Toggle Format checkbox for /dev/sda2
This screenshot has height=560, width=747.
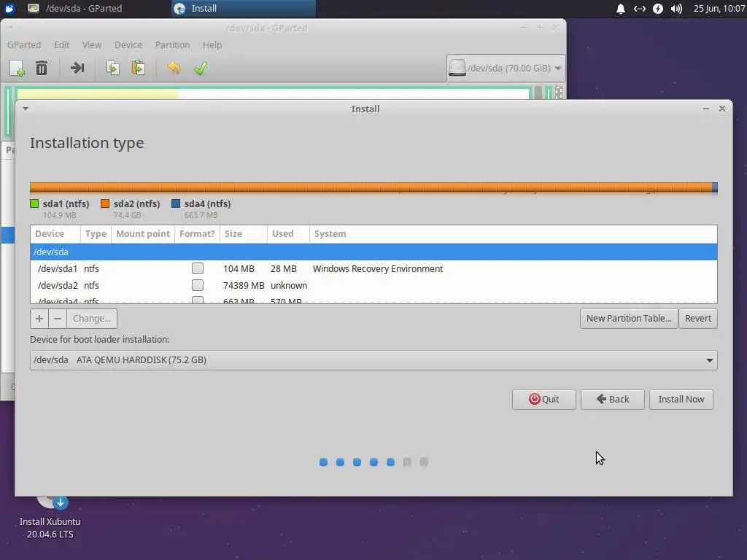(x=198, y=285)
